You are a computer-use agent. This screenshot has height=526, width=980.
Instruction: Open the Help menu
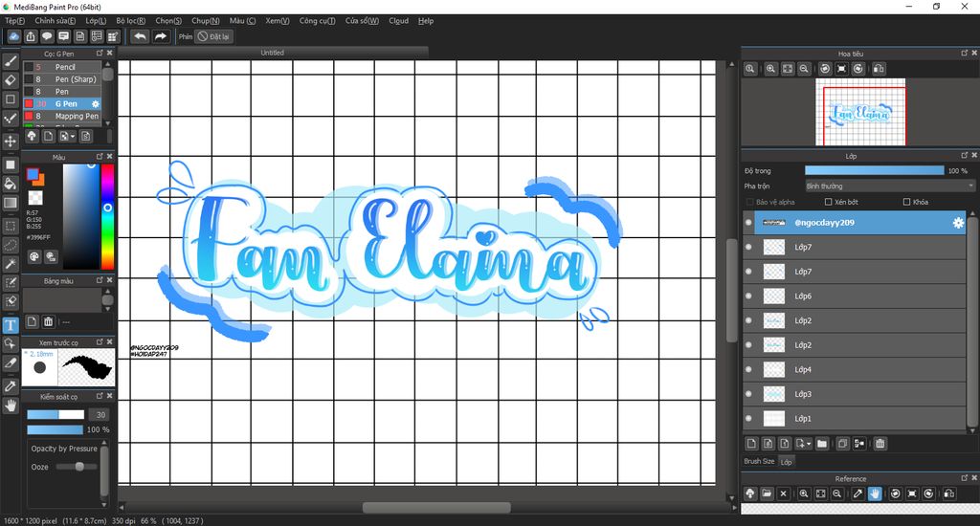(426, 21)
